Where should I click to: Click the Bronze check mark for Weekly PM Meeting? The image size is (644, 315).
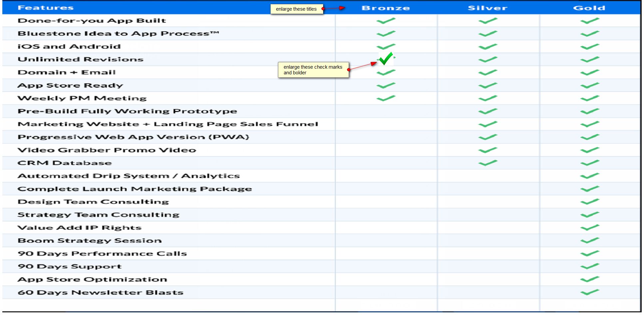[x=386, y=98]
